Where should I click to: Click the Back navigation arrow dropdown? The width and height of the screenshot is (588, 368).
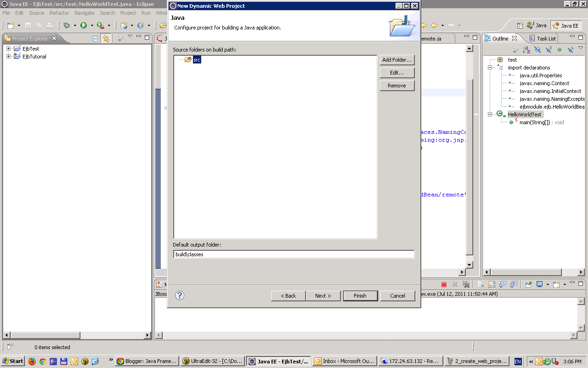(442, 25)
